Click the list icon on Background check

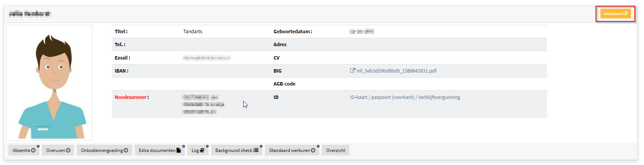coord(256,150)
